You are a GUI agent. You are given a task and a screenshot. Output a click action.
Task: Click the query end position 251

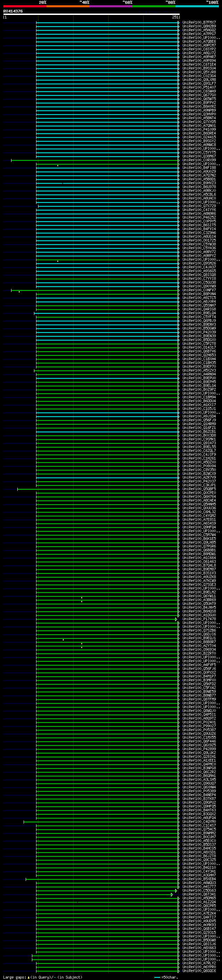[175, 17]
